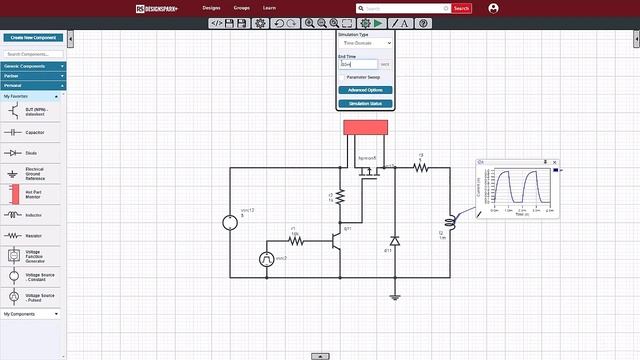Viewport: 640px width, 360px height.
Task: Select the Resistor component
Action: [x=31, y=236]
